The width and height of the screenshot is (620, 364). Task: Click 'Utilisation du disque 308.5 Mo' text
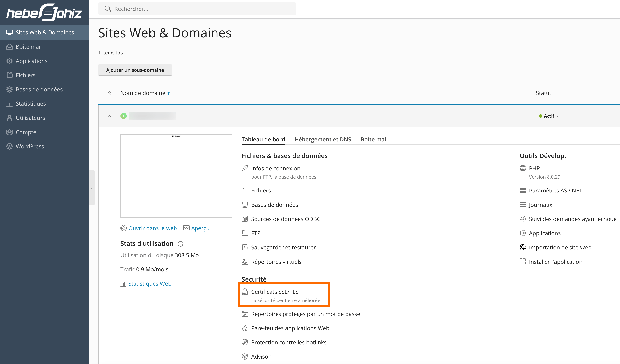(159, 255)
